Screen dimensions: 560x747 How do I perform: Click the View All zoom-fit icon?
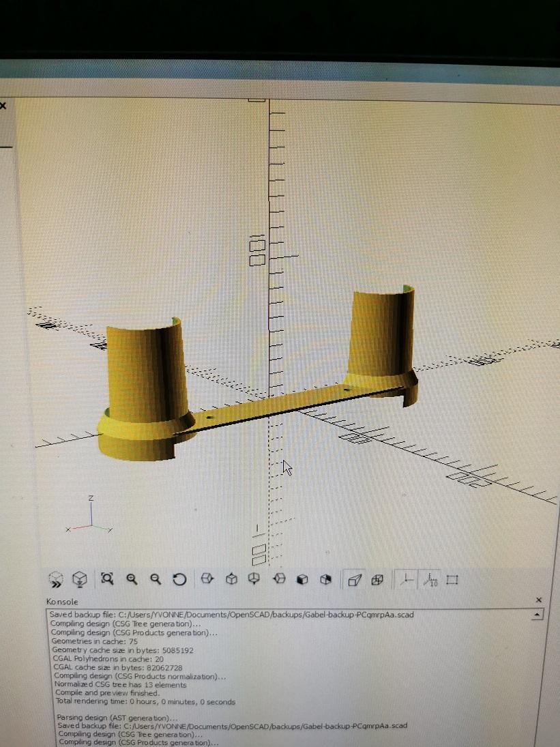coord(107,579)
